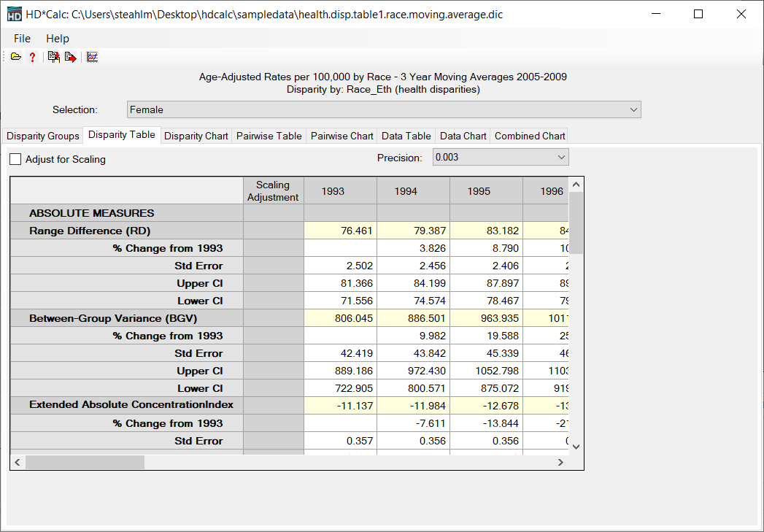
Task: Enable the Adjust for Scaling checkbox
Action: click(15, 159)
